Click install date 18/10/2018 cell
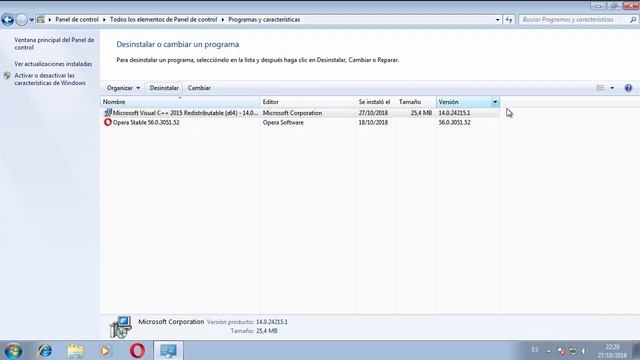Image resolution: width=640 pixels, height=360 pixels. (373, 122)
